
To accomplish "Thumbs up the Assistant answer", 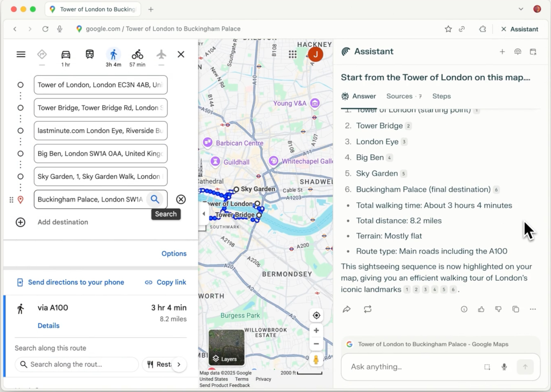I will [481, 309].
